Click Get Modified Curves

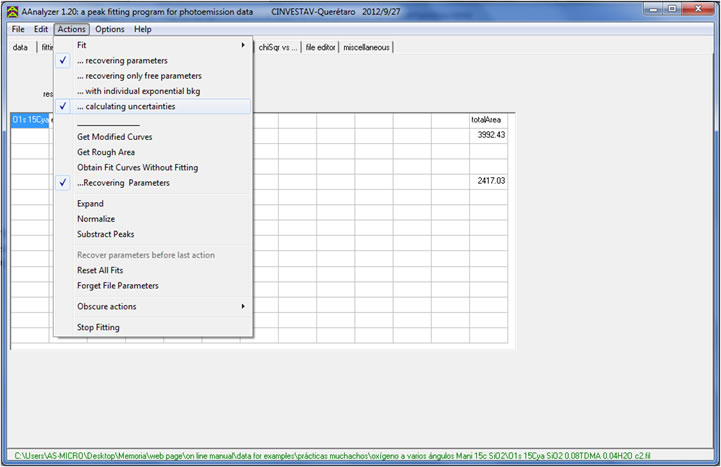pyautogui.click(x=115, y=137)
